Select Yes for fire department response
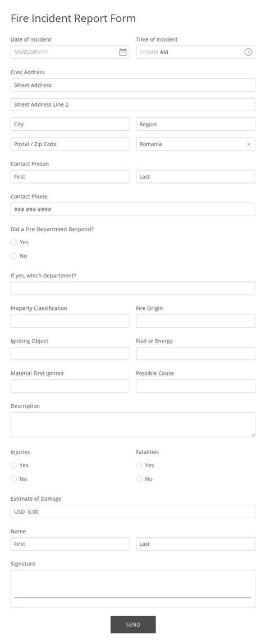266x644 pixels. 13,242
